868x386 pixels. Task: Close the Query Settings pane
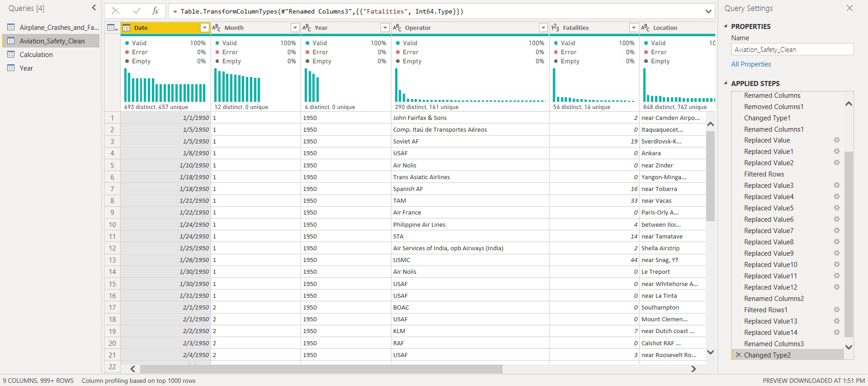coord(849,8)
